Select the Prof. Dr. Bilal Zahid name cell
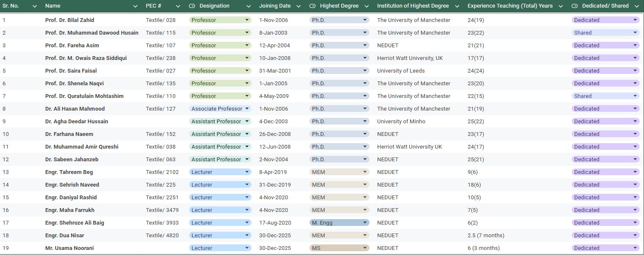The image size is (644, 255). 70,20
